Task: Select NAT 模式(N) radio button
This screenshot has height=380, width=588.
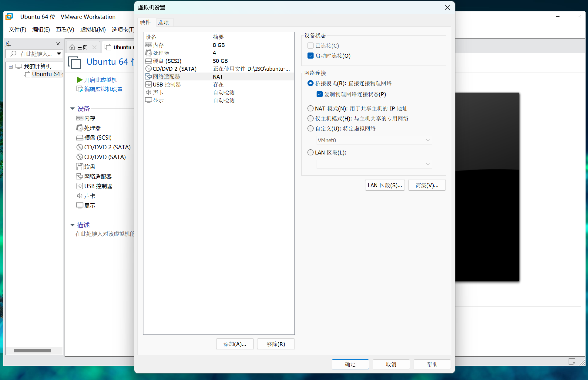Action: coord(311,108)
